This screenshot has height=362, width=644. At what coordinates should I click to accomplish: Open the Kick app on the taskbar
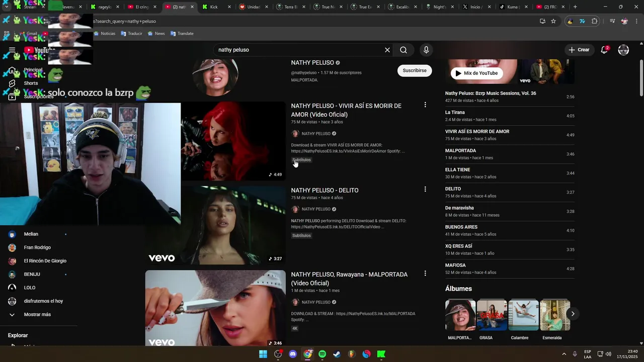381,354
